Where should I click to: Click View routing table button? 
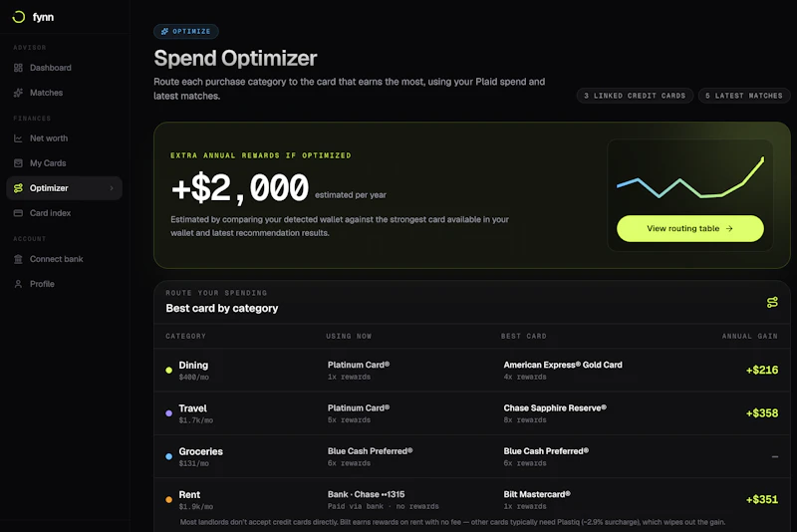pos(689,229)
